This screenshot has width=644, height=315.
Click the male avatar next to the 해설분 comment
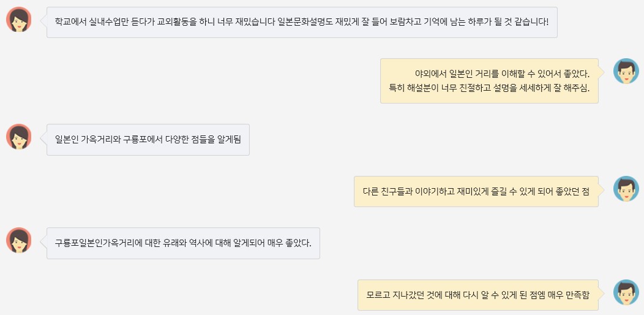point(626,72)
